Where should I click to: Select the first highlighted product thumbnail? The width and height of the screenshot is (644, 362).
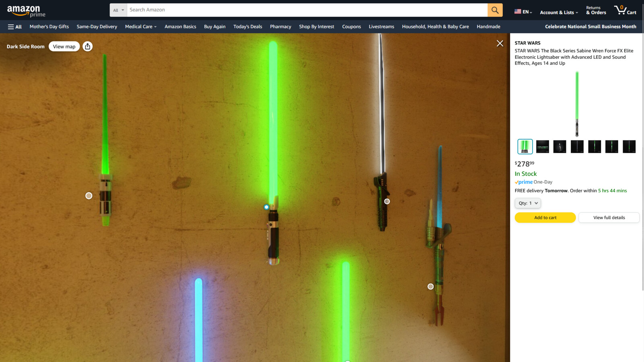pos(525,147)
